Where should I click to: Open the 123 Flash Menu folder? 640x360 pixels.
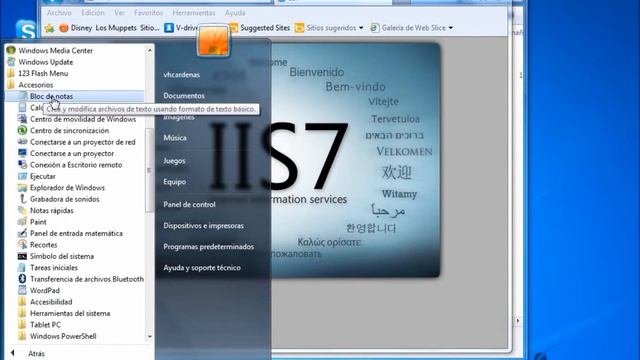[43, 73]
